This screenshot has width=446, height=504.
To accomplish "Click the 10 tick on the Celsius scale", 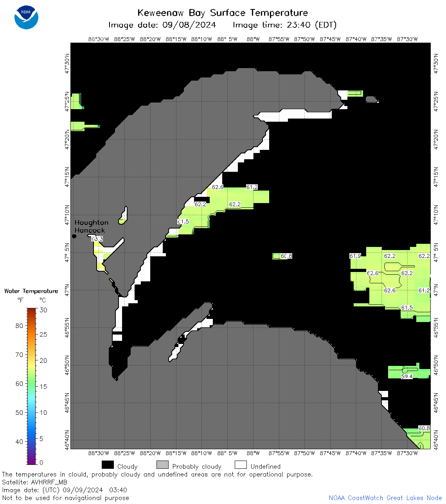I will 43,412.
